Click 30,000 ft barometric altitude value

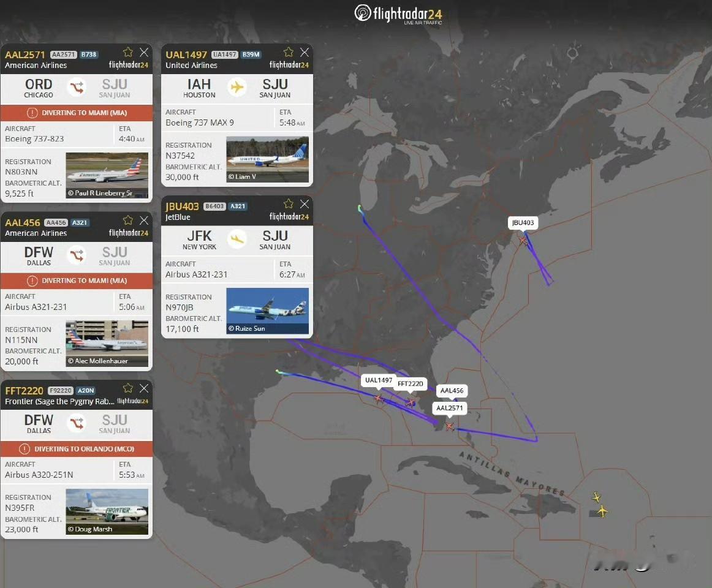[x=182, y=177]
